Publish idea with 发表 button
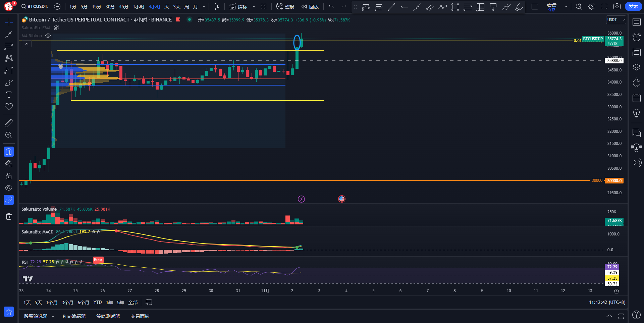 [x=633, y=6]
